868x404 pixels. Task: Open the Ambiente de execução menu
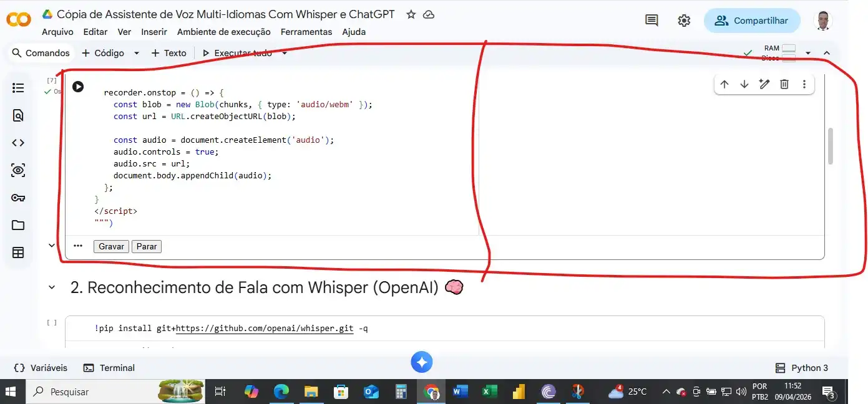(x=223, y=32)
